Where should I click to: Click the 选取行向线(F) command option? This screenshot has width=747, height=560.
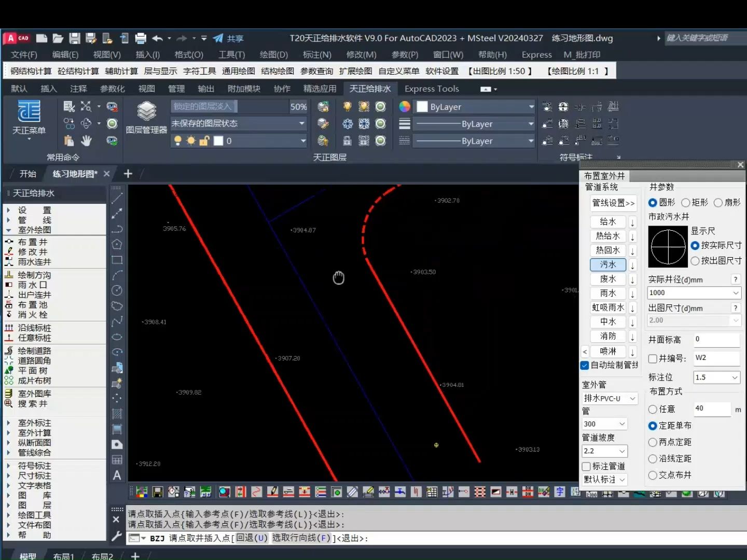[x=301, y=538]
